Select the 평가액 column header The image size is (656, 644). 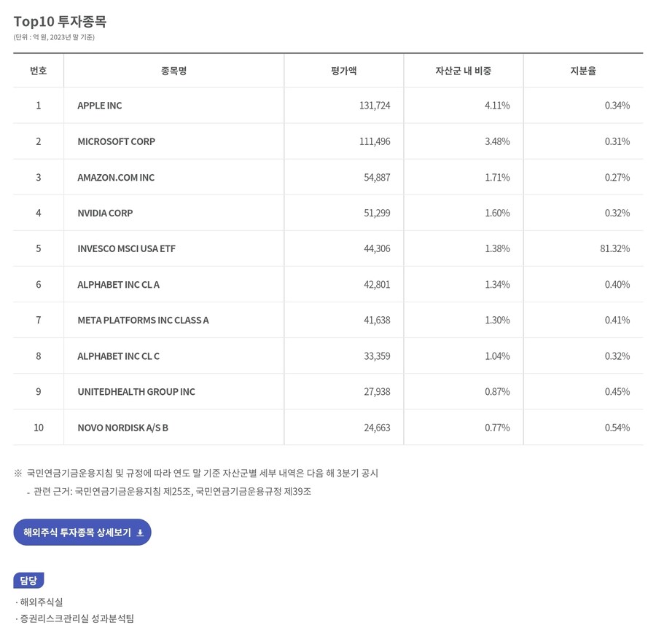(343, 71)
